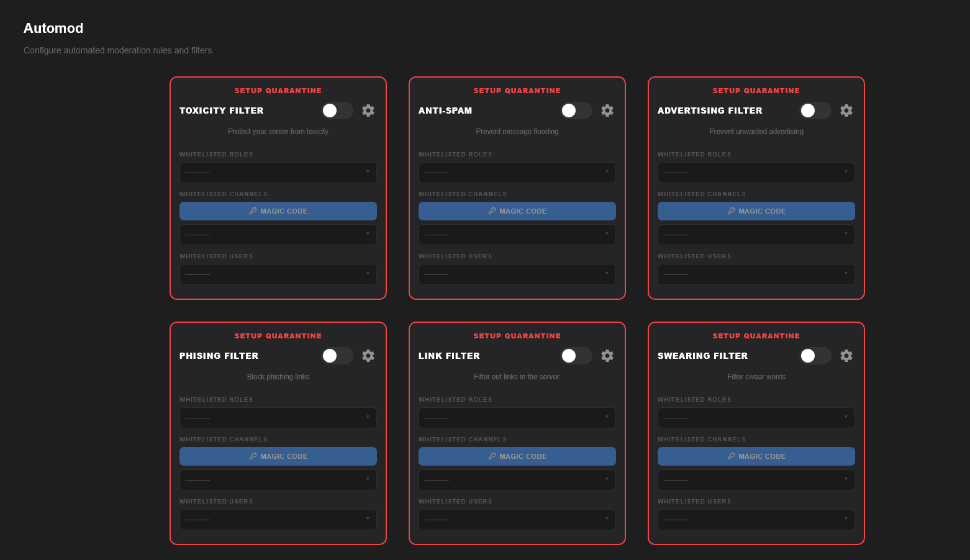Click Magic Code in Anti-Spam card
This screenshot has height=560, width=970.
[517, 211]
